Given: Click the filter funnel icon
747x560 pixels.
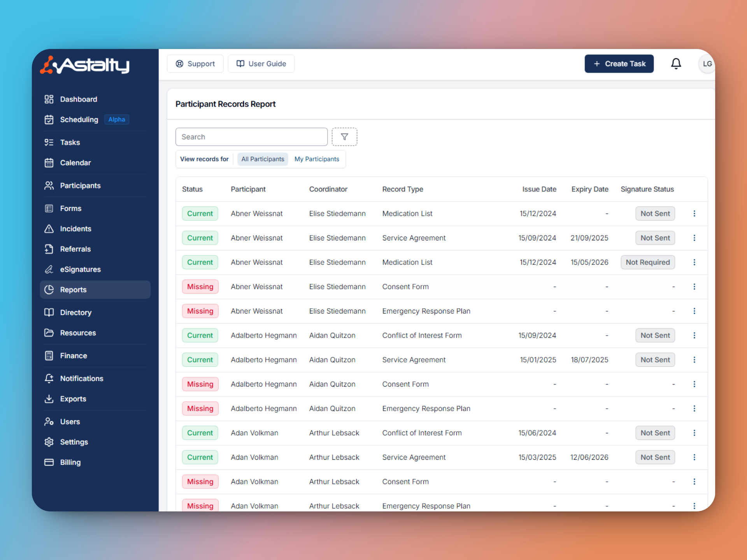Looking at the screenshot, I should click(344, 137).
